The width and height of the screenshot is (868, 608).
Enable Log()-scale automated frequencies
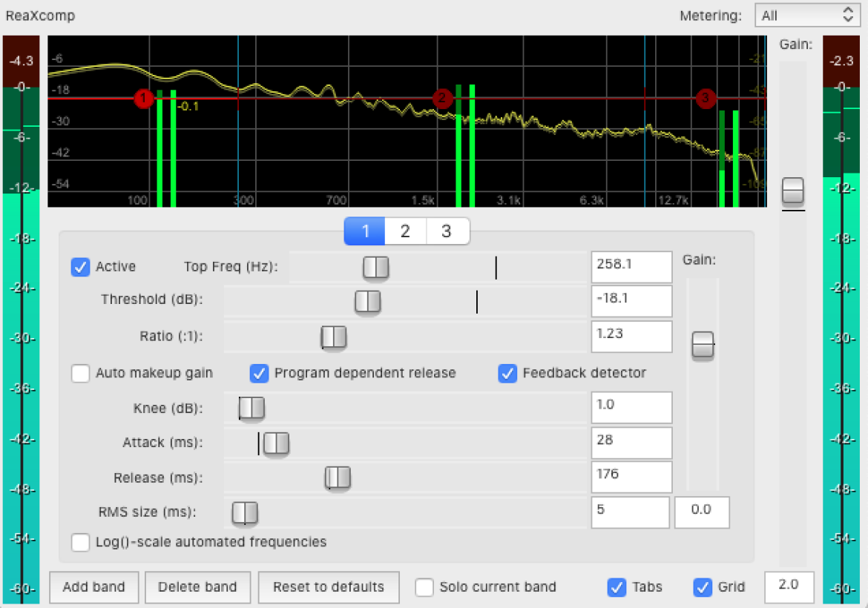click(x=80, y=542)
